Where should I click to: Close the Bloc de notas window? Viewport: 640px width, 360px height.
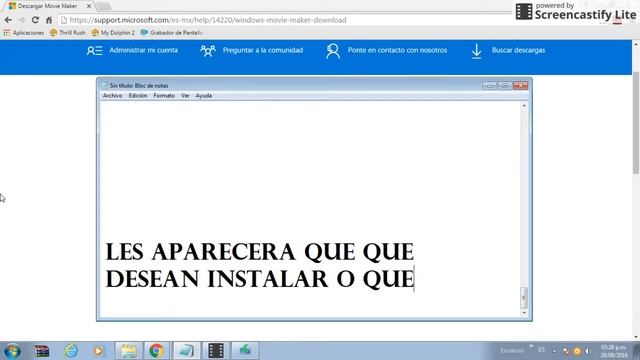click(520, 85)
